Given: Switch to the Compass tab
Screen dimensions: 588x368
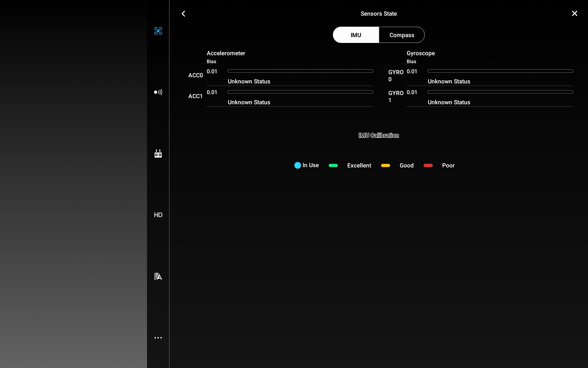Looking at the screenshot, I should [x=402, y=35].
